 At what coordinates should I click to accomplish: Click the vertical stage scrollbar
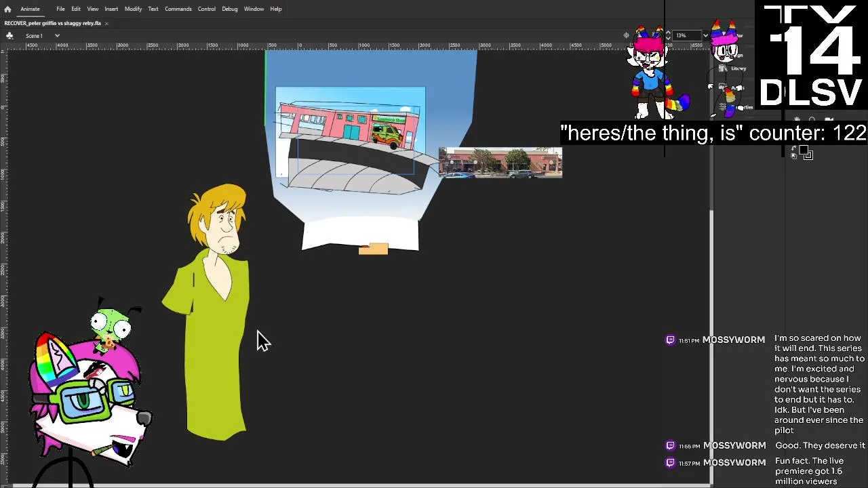click(711, 346)
